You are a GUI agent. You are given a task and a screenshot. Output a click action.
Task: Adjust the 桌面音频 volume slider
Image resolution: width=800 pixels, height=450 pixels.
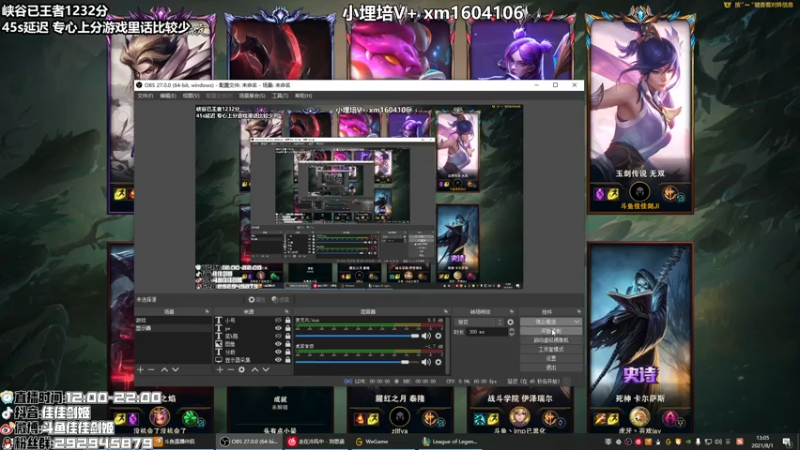[357, 362]
